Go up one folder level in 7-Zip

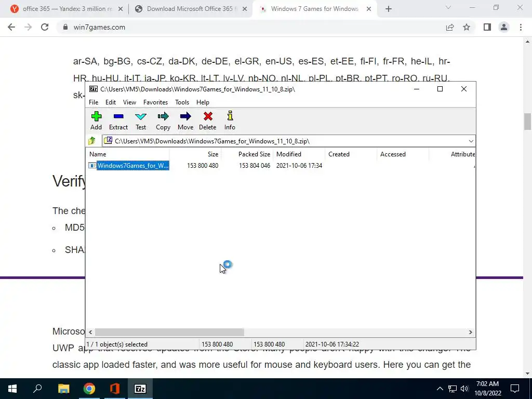(92, 141)
